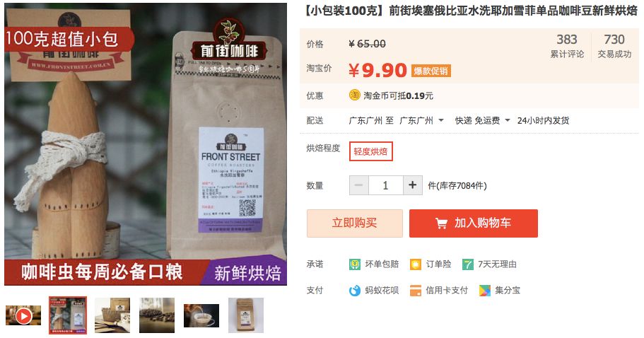Image resolution: width=644 pixels, height=338 pixels.
Task: Click the 订单险 insurance icon
Action: coord(415,264)
